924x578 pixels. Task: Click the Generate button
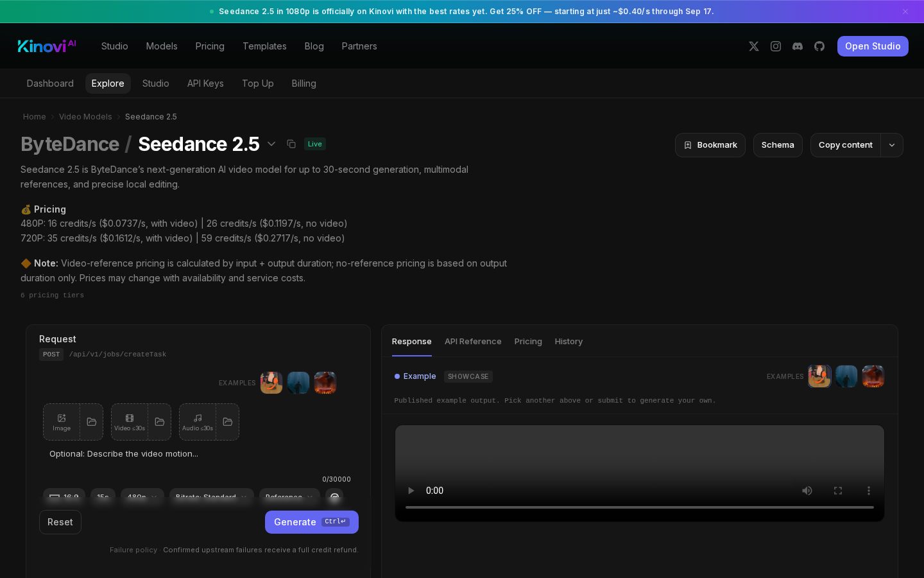click(x=312, y=522)
